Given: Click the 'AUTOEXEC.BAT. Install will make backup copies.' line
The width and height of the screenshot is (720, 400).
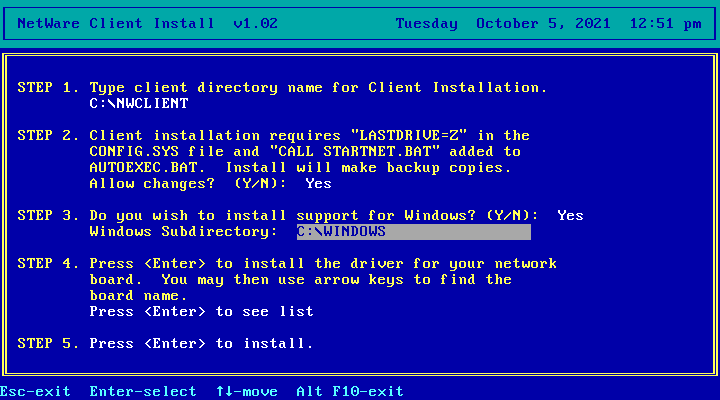Looking at the screenshot, I should pyautogui.click(x=300, y=168).
